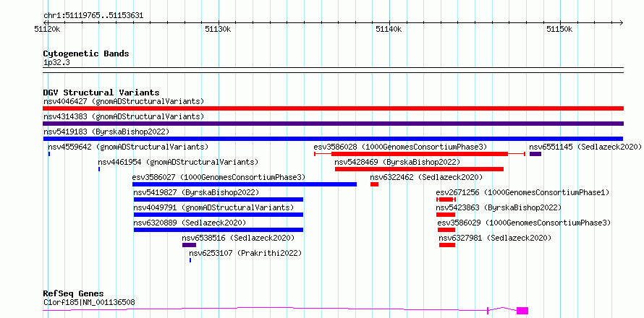
Task: Click the DGV Structural Variants track heading
Action: (x=101, y=93)
